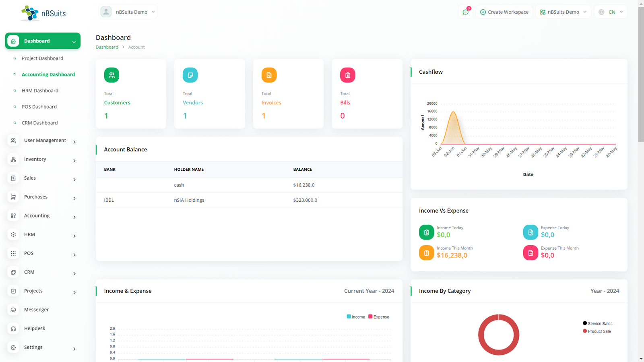Click the IBBL bank cell
644x362 pixels.
coord(109,200)
